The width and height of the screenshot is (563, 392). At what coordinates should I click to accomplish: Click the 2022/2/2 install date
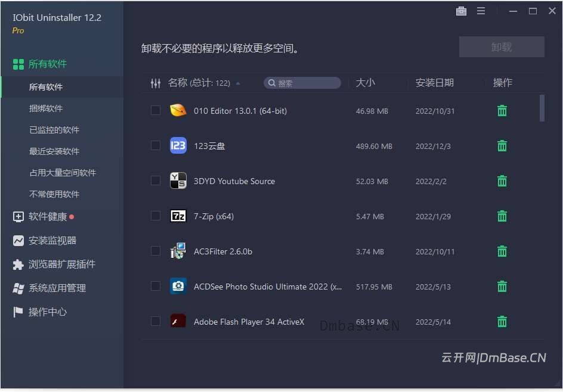pyautogui.click(x=431, y=182)
